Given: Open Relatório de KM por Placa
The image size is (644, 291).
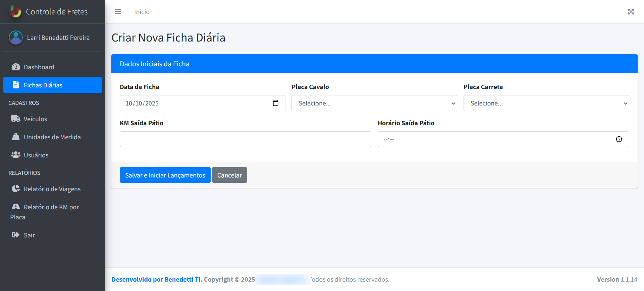Looking at the screenshot, I should (51, 207).
